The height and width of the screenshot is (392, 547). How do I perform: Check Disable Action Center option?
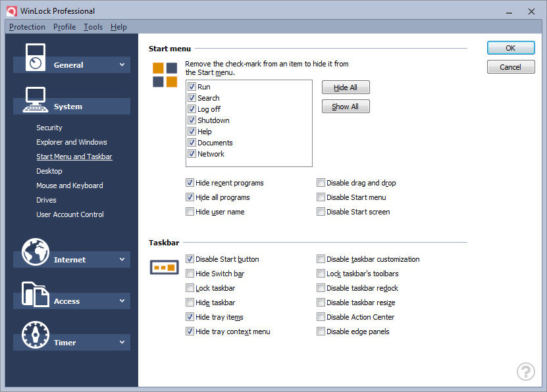tap(321, 317)
